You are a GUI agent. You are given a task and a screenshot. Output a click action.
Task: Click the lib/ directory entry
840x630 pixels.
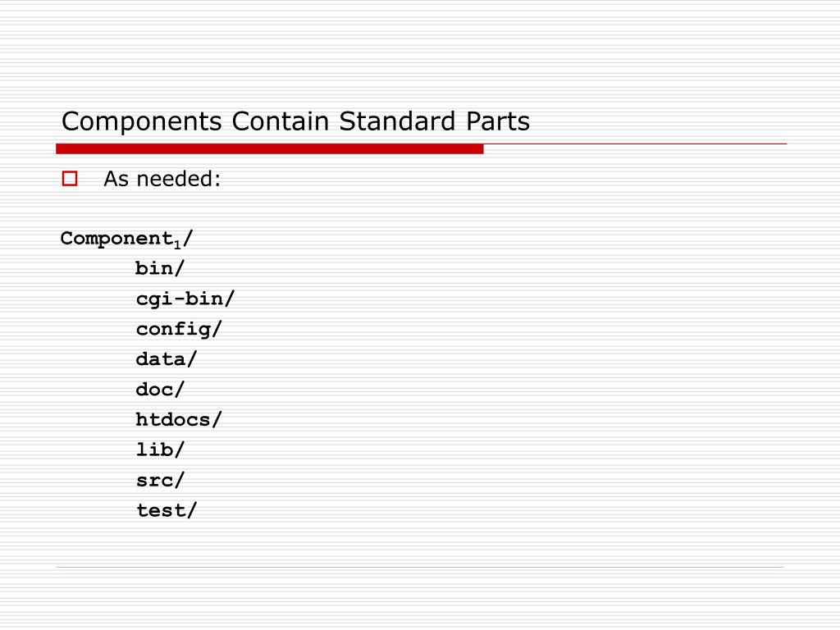tap(160, 450)
